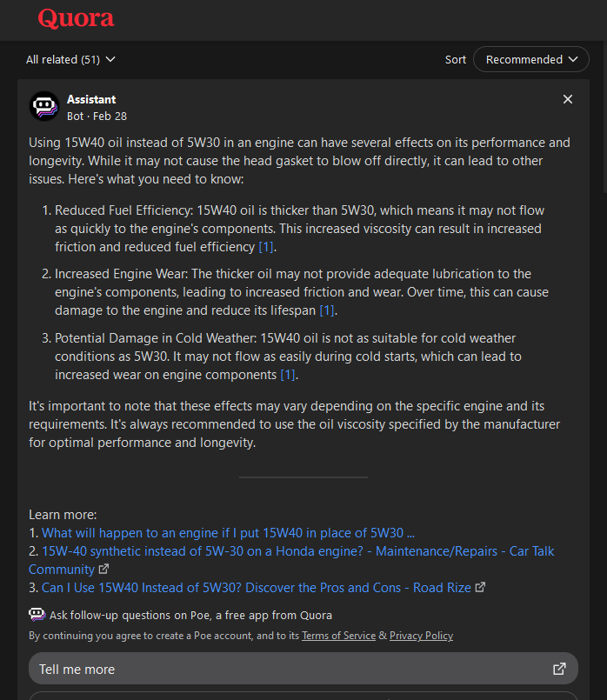The width and height of the screenshot is (607, 700).
Task: Click the Feb 28 post date
Action: click(110, 116)
